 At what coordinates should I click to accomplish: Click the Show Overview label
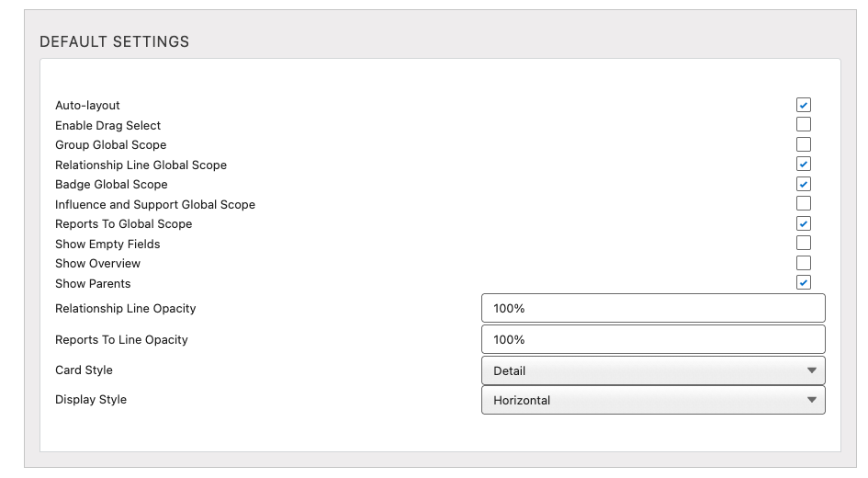click(98, 263)
